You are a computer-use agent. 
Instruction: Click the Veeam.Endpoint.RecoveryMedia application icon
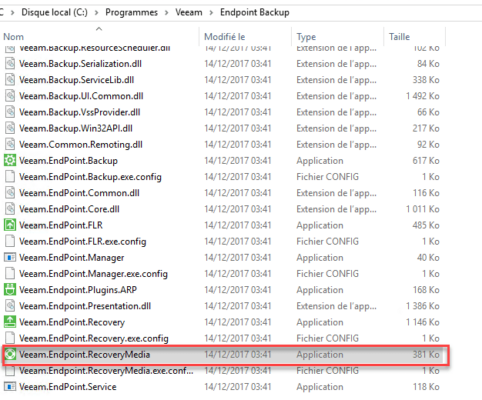tap(10, 355)
